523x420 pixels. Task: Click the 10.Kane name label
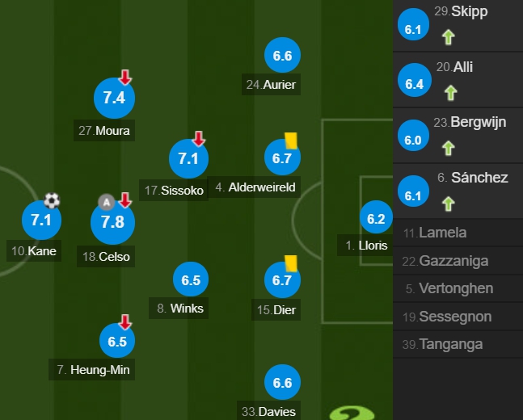[x=34, y=250]
